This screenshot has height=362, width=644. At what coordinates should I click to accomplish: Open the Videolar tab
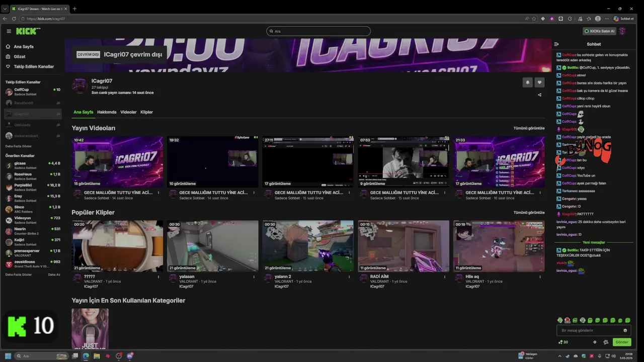point(128,112)
